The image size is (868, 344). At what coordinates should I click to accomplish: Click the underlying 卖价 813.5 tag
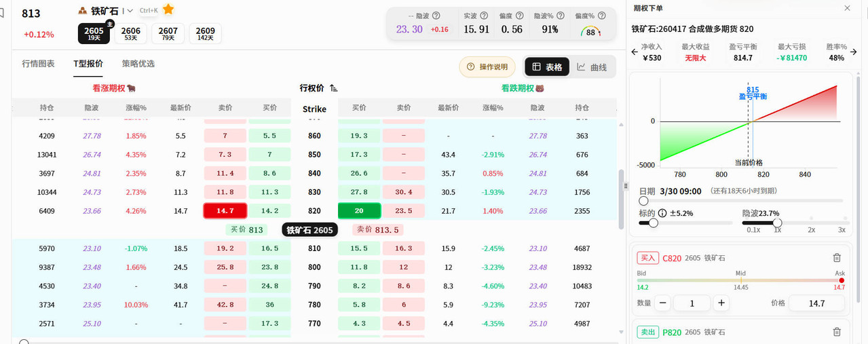click(377, 230)
